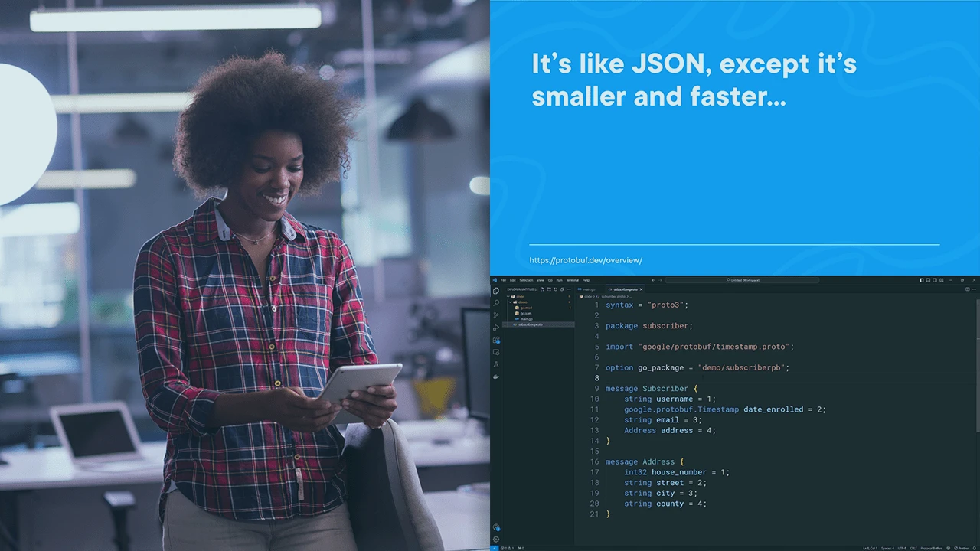
Task: Toggle the bottom panel layout button
Action: click(x=927, y=280)
